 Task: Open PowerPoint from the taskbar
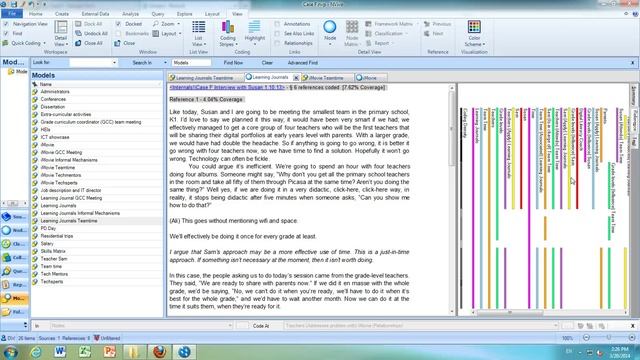(x=109, y=351)
